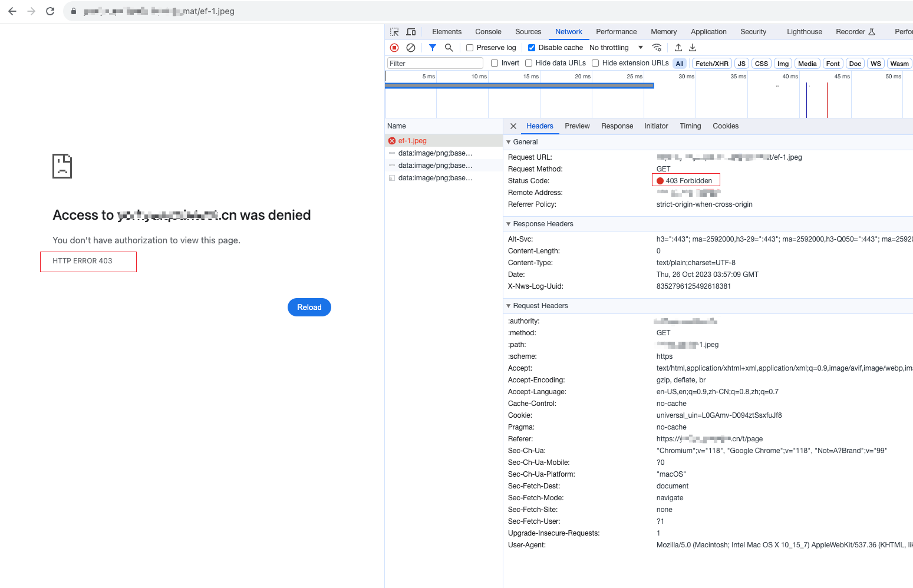Switch to the Console panel
The height and width of the screenshot is (588, 913).
coord(488,32)
